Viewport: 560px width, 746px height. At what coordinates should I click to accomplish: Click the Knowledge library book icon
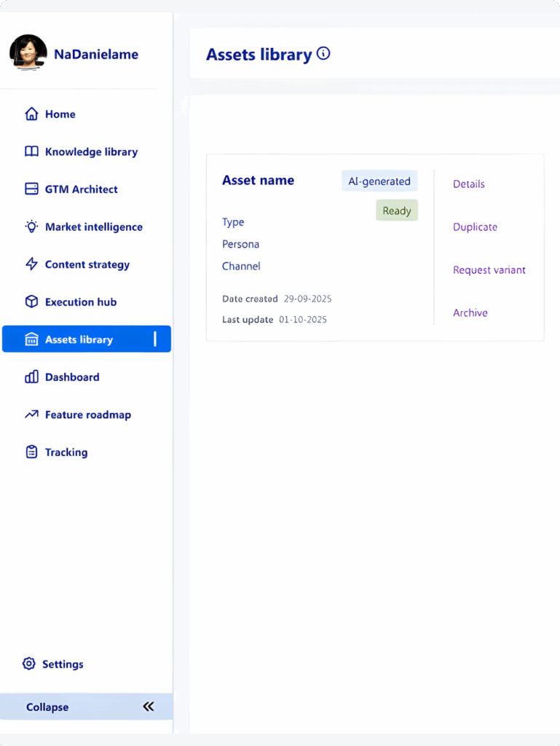click(31, 152)
